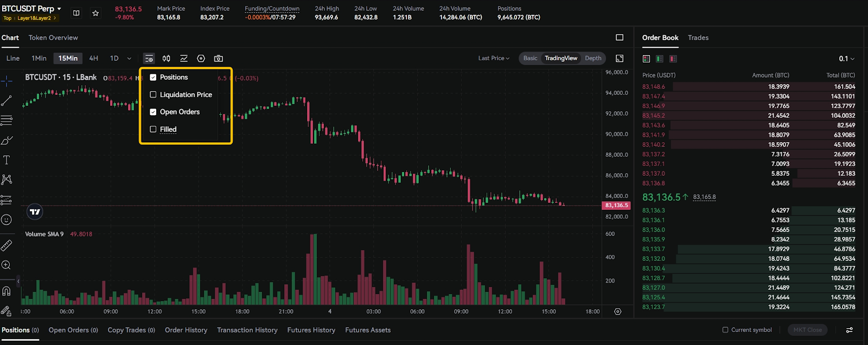Screen dimensions: 868x345
Task: Add BTCUSDT to favorites with star icon
Action: coord(95,13)
